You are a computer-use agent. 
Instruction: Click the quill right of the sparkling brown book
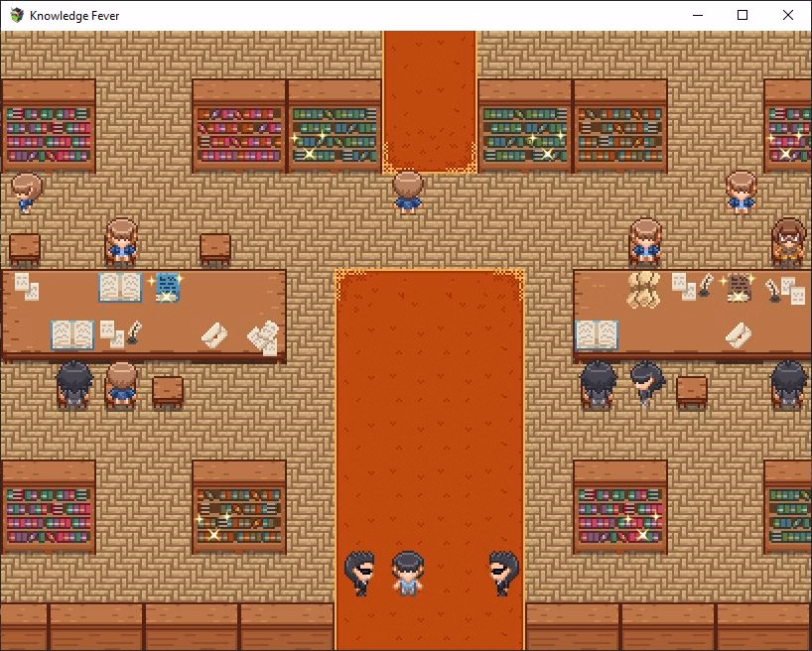[x=772, y=290]
